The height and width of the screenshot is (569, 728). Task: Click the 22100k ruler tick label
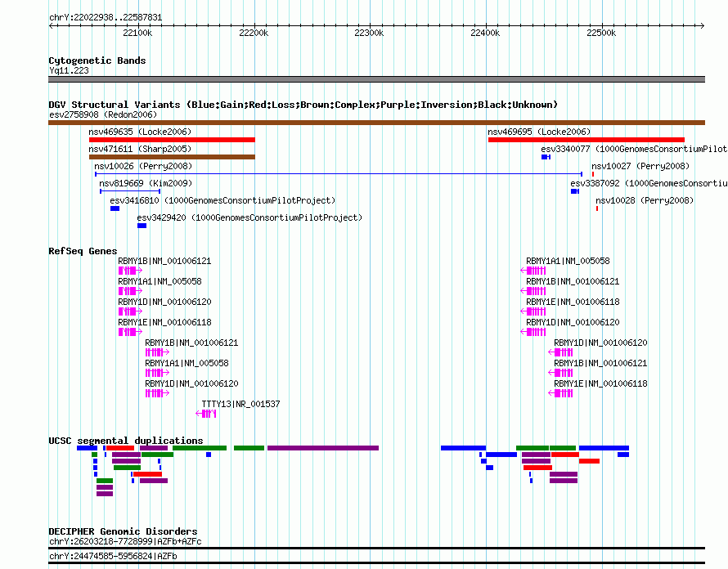tap(137, 33)
